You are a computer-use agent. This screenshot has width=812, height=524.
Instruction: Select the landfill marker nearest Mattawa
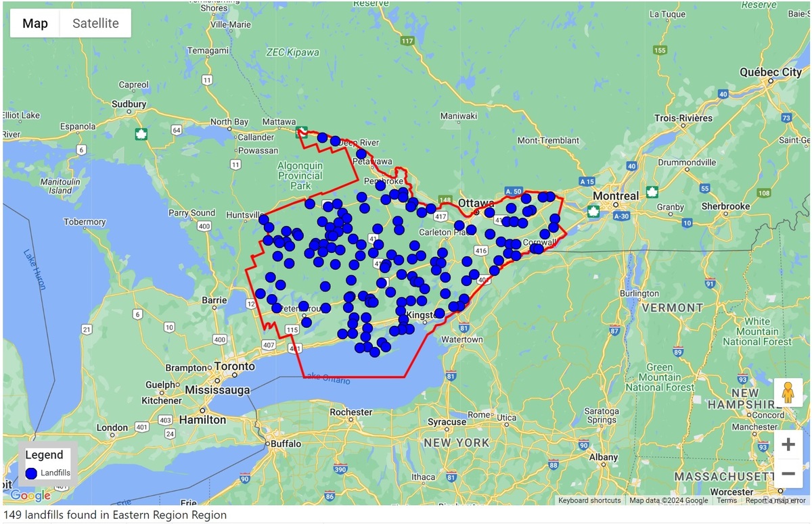click(x=322, y=138)
